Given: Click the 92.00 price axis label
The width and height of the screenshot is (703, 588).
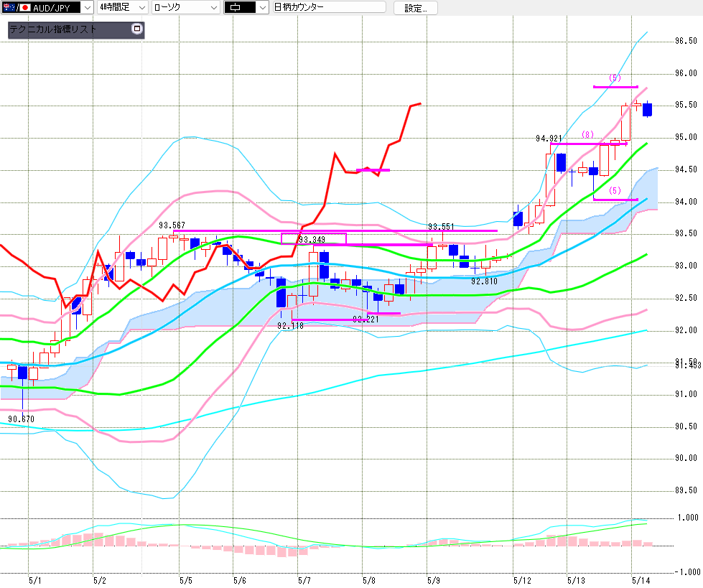Looking at the screenshot, I should click(686, 330).
